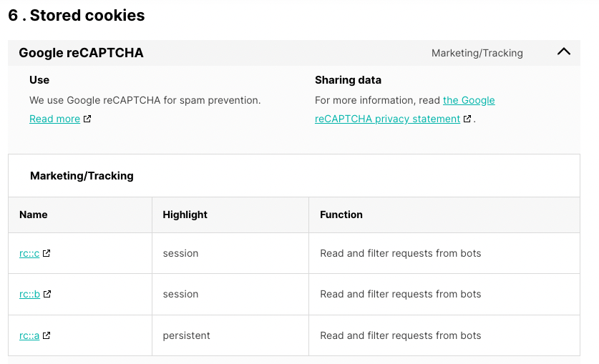Screen dimensions: 599x364
Task: Select the Highlight column header
Action: 185,215
